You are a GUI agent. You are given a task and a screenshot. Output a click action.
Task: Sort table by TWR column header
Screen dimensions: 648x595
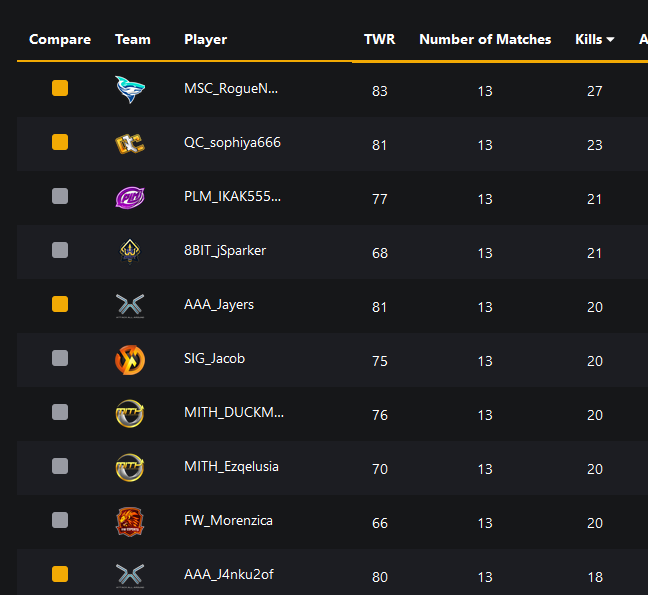point(379,39)
